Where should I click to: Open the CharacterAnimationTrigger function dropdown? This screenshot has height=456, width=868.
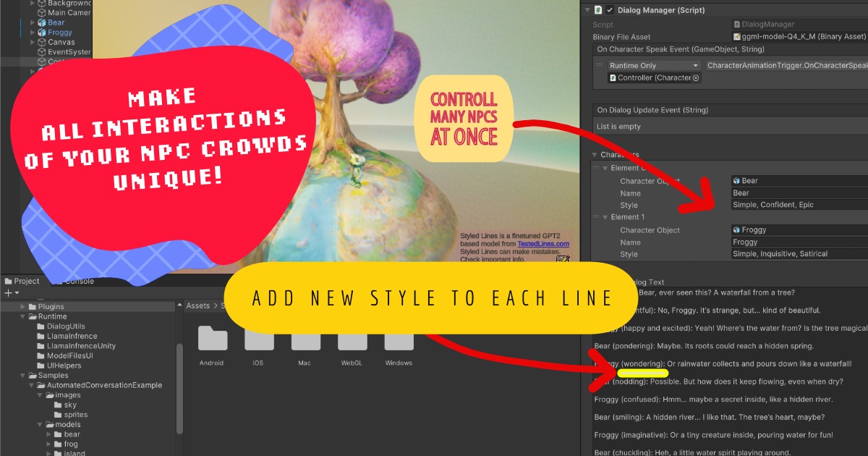click(786, 65)
